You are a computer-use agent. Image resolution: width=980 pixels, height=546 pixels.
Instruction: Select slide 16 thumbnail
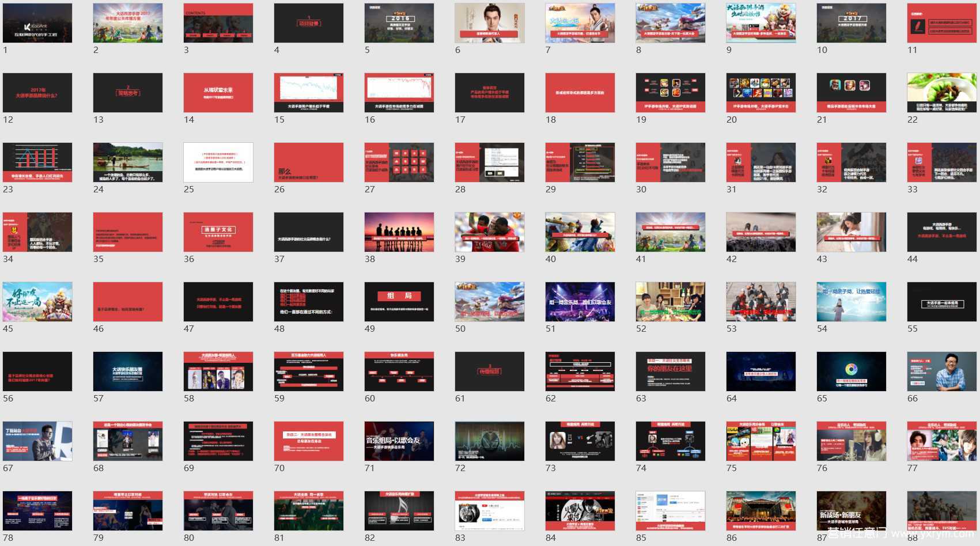[x=399, y=93]
